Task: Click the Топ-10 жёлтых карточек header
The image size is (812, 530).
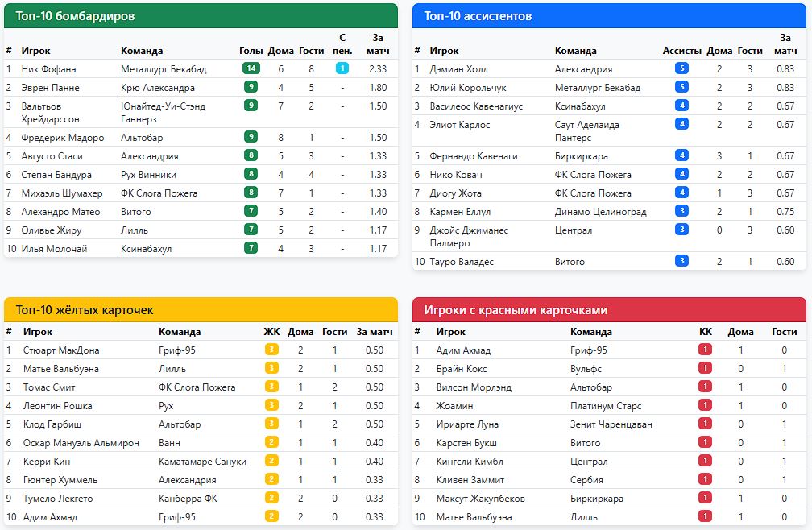Action: (x=201, y=310)
